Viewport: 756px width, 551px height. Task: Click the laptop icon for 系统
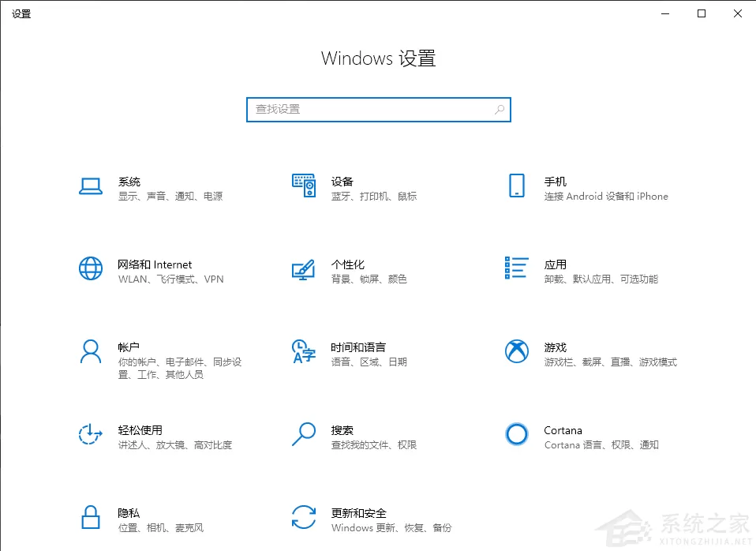[x=91, y=186]
